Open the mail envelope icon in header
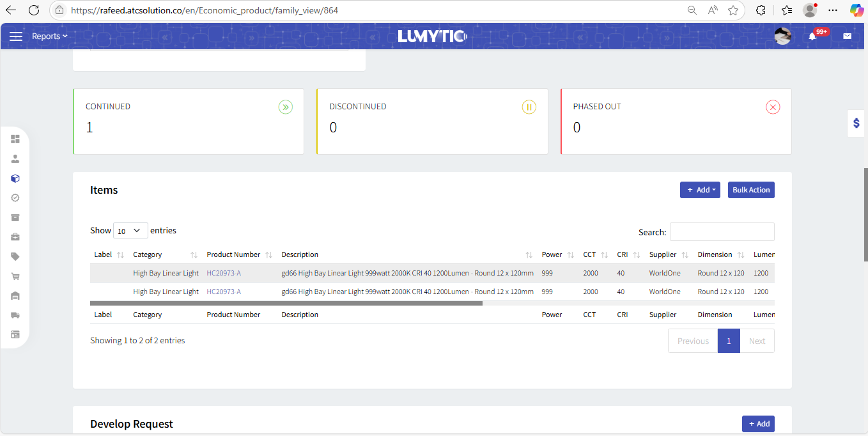The width and height of the screenshot is (868, 436). pyautogui.click(x=847, y=36)
